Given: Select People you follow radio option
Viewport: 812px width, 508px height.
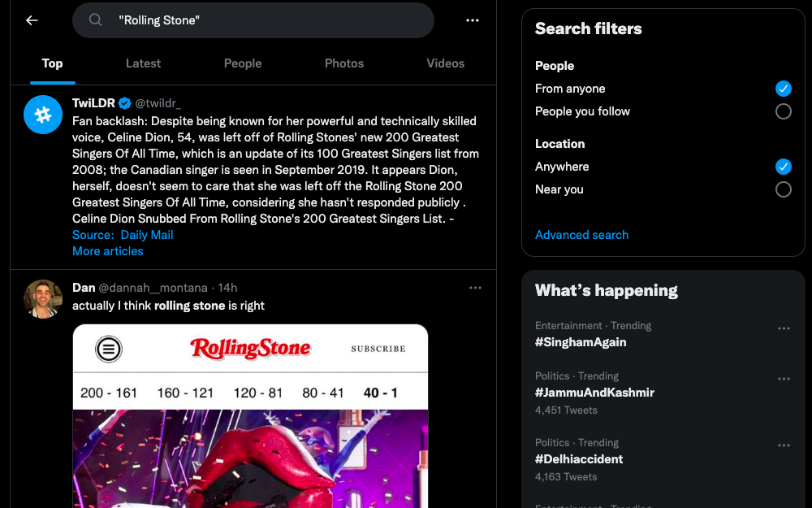Looking at the screenshot, I should click(x=783, y=111).
